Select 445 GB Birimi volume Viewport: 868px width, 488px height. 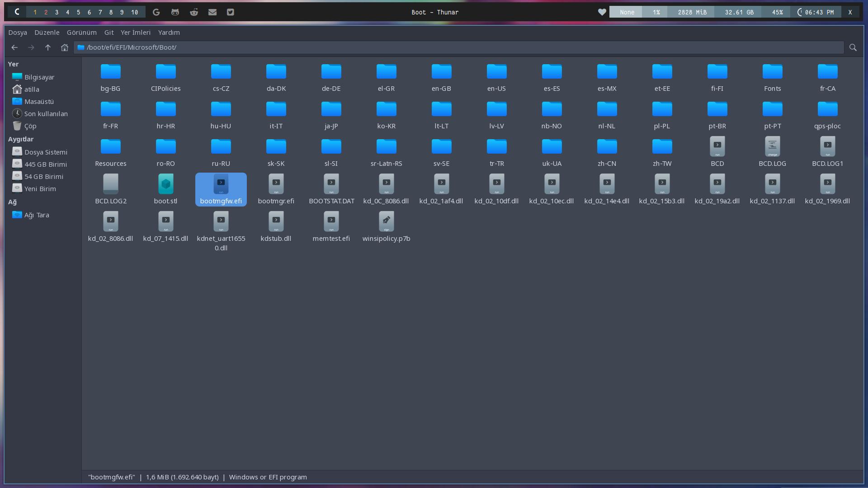click(x=45, y=164)
